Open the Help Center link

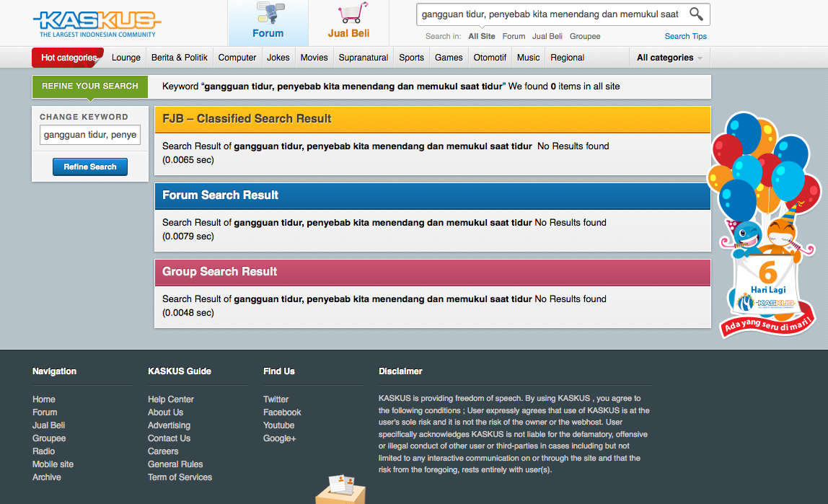coord(170,399)
